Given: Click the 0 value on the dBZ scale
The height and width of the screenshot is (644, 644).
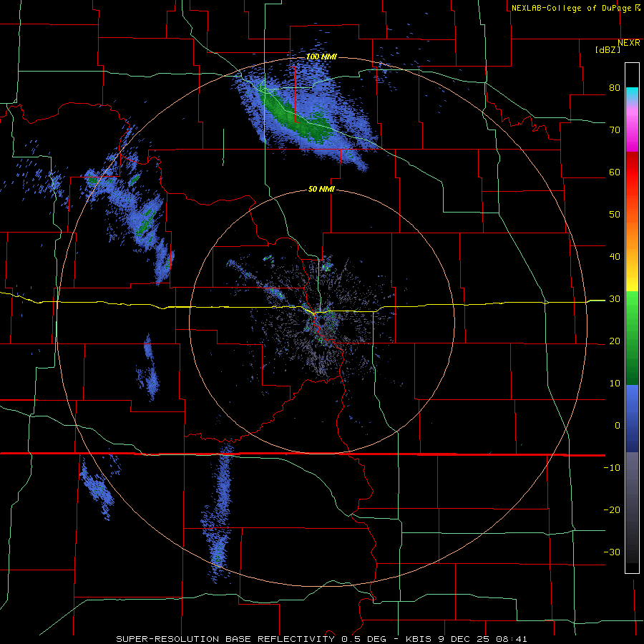Looking at the screenshot, I should click(x=618, y=426).
